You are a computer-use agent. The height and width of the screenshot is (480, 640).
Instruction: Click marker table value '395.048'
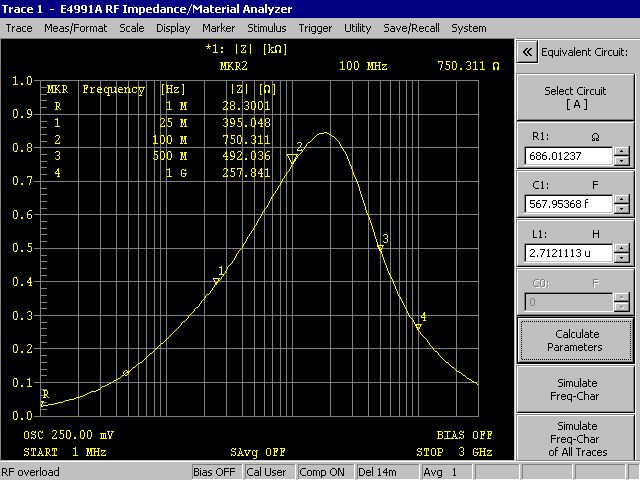click(x=246, y=123)
